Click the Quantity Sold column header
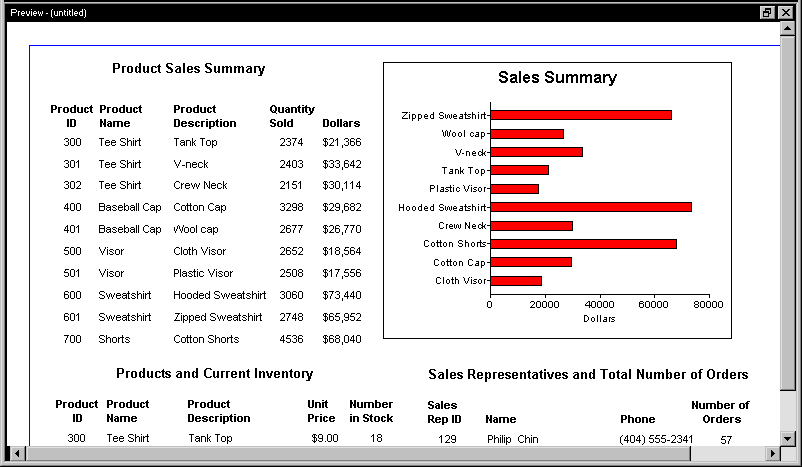 292,116
